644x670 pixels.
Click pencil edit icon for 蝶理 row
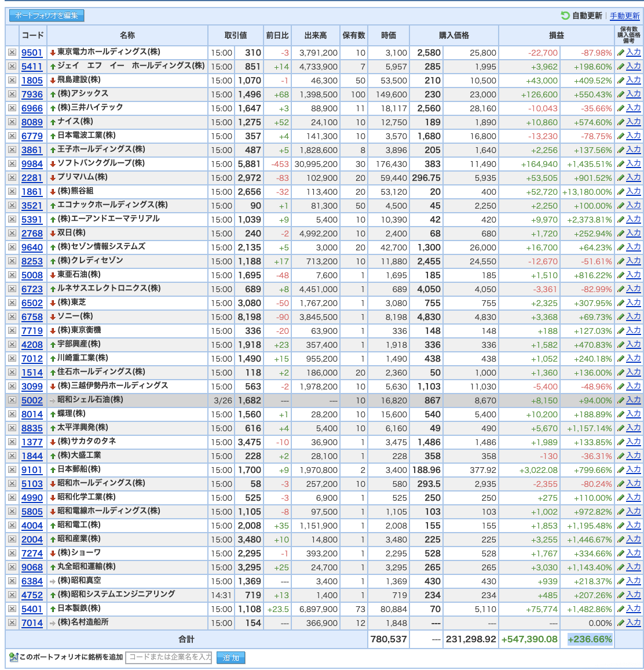point(620,414)
